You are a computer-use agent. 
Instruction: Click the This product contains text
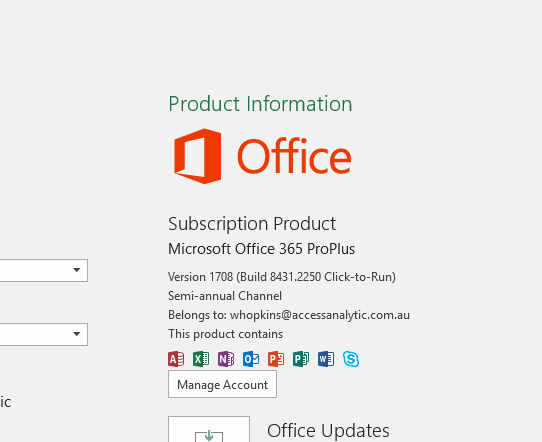coord(225,334)
